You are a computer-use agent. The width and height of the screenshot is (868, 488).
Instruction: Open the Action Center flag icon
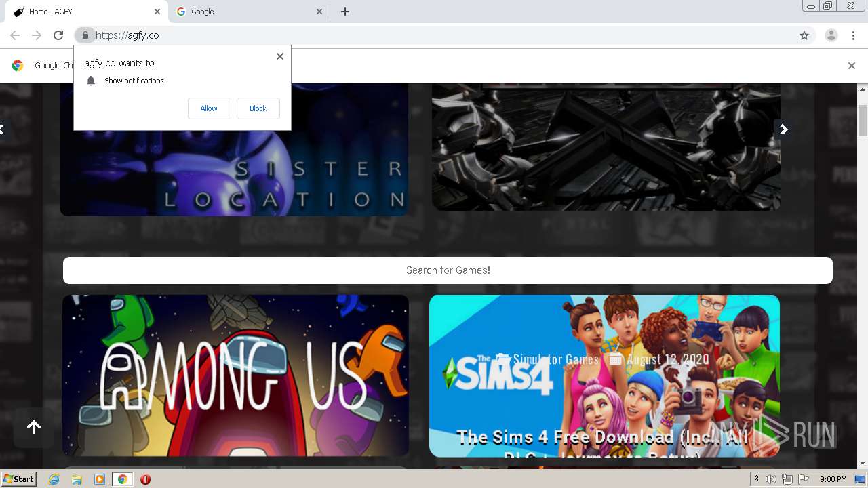pos(804,479)
